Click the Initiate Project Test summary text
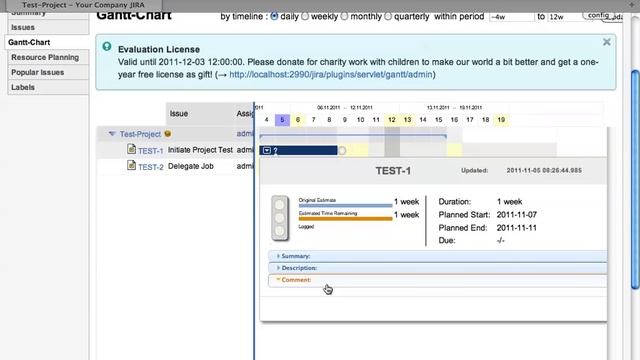 click(200, 150)
